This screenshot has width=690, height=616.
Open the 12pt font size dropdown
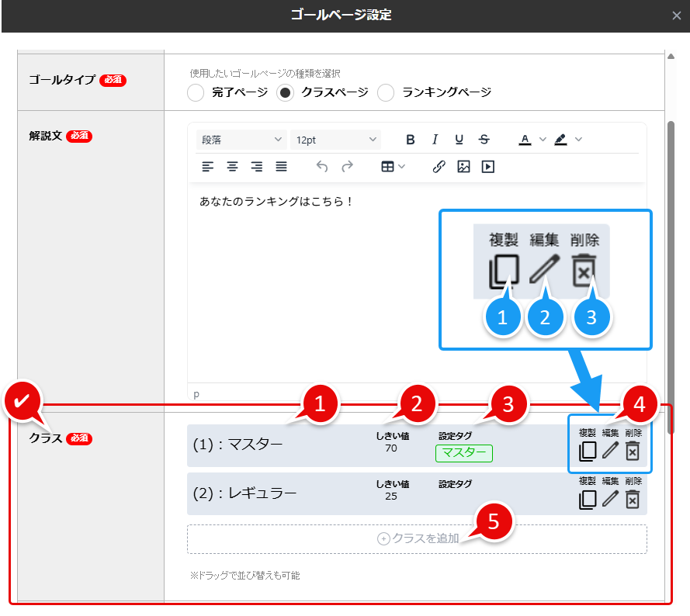click(335, 140)
